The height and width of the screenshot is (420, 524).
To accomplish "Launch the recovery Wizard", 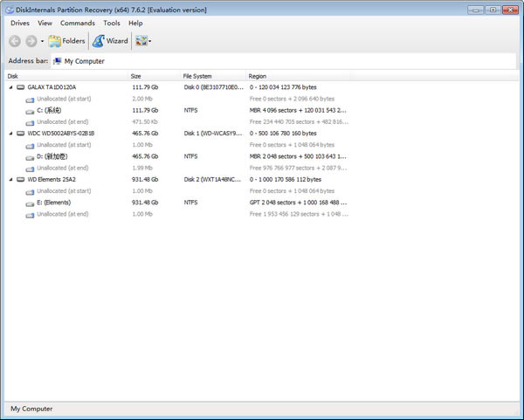I will [x=110, y=41].
